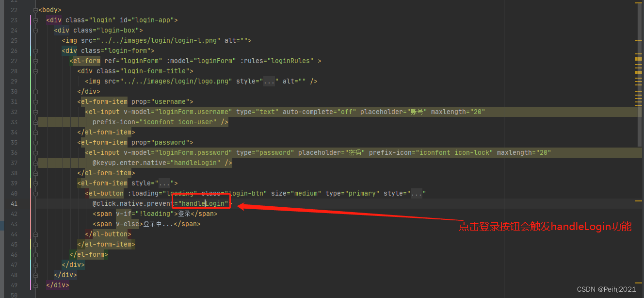Click the :rules="loginRules" attribute

(277, 61)
